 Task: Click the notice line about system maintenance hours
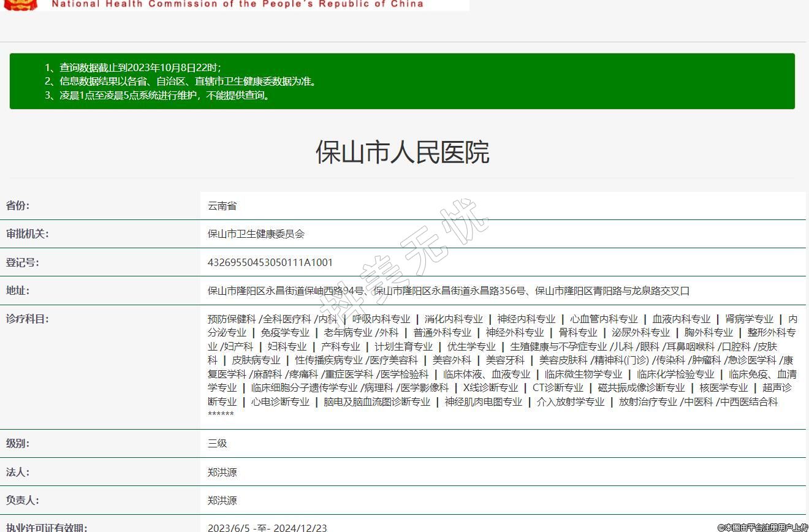(x=158, y=95)
